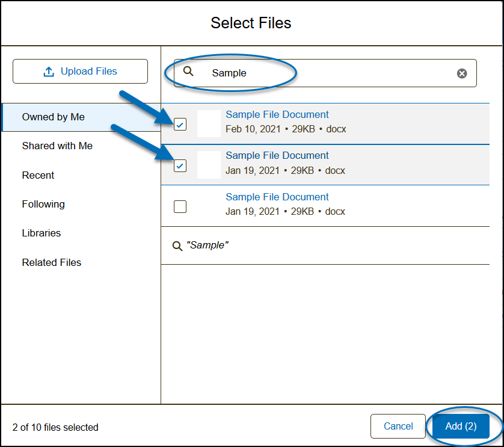
Task: Open Related Files
Action: (52, 263)
